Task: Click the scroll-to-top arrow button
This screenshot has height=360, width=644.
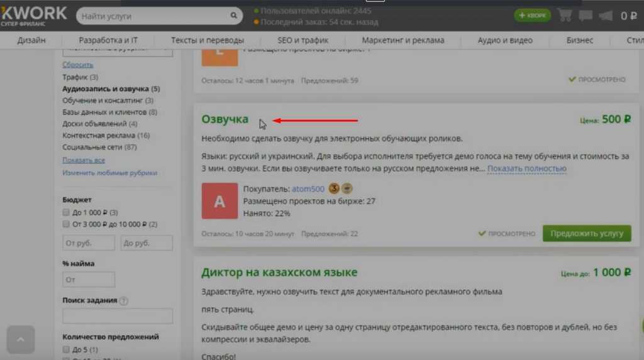Action: pos(21,340)
